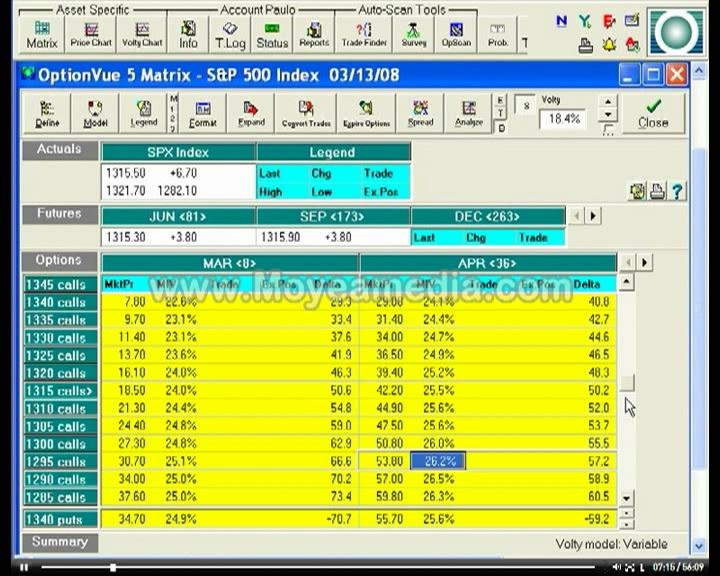Select the APR <36> expiration header
This screenshot has height=576, width=720.
(x=488, y=263)
